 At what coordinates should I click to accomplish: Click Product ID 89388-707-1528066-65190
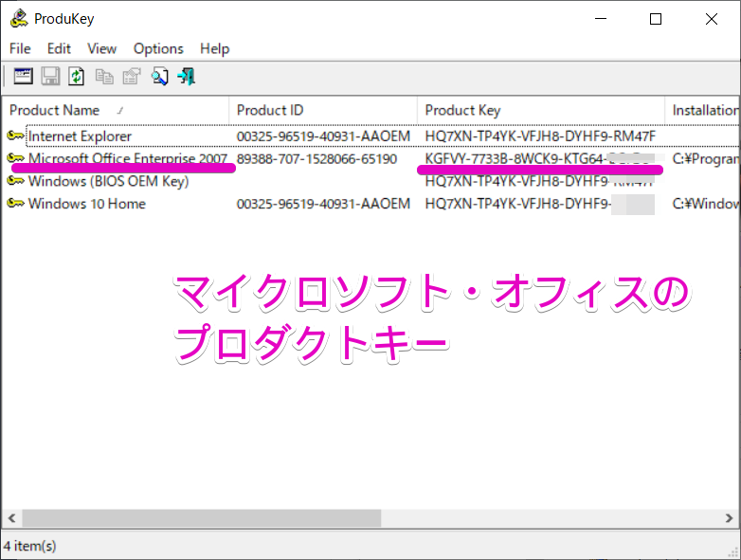pyautogui.click(x=316, y=159)
